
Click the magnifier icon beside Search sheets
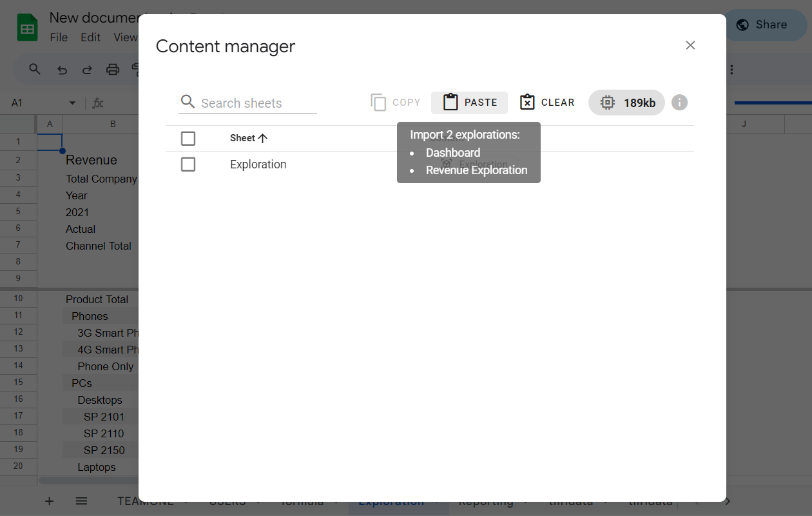pos(188,102)
